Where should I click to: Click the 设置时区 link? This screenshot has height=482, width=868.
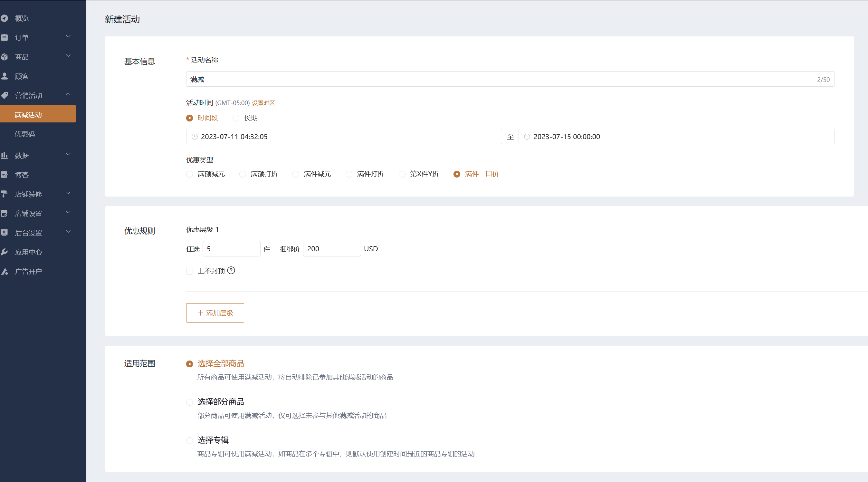(263, 103)
